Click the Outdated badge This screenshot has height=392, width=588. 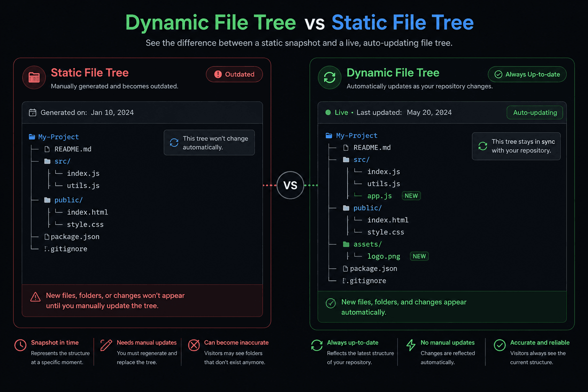234,74
